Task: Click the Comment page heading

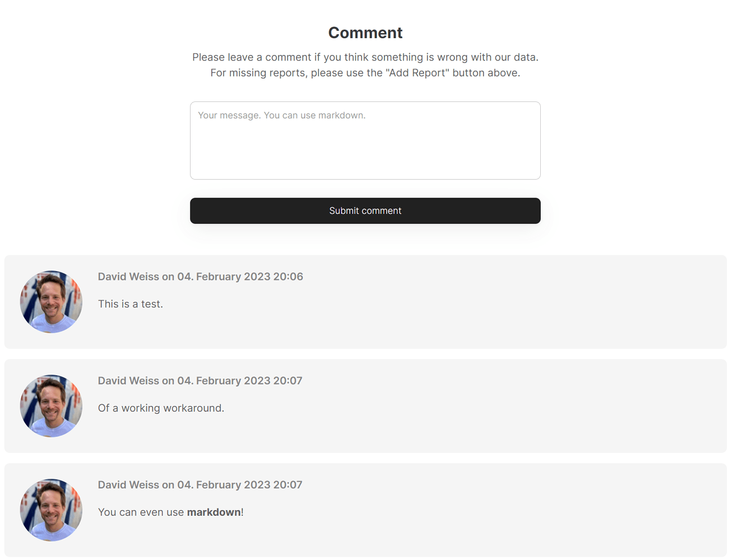Action: [365, 32]
